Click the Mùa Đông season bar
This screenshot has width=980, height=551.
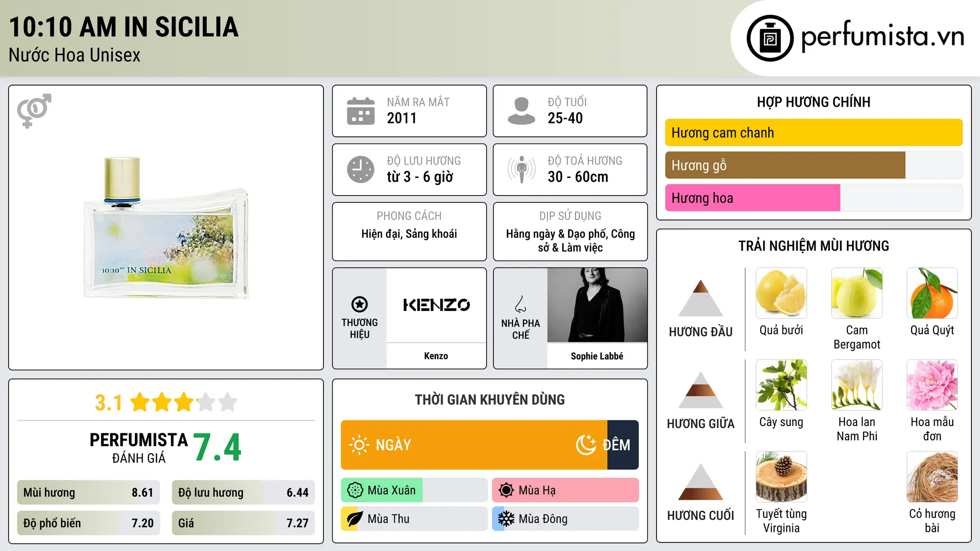(x=565, y=519)
